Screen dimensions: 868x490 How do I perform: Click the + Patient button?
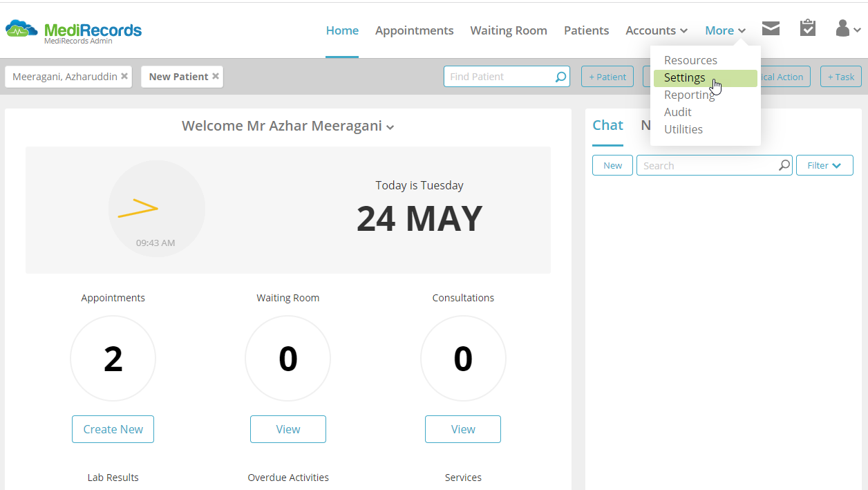(x=607, y=77)
